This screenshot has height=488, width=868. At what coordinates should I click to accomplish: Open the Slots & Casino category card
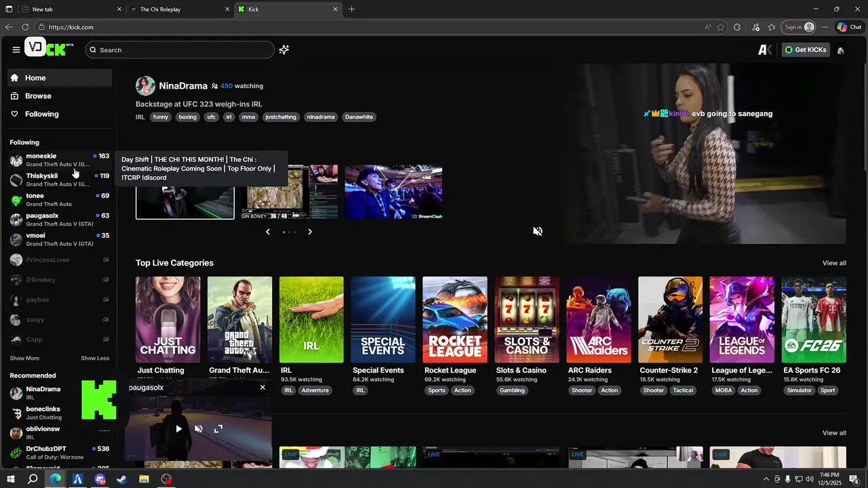527,320
